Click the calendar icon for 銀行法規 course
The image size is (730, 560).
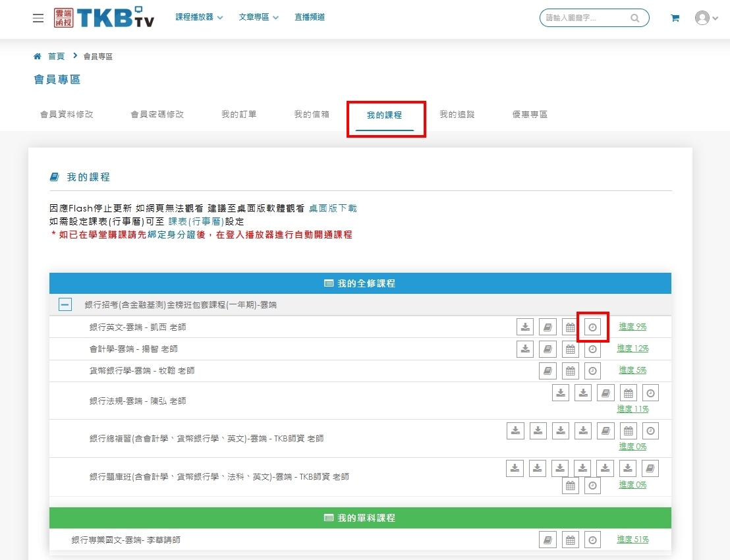point(629,393)
